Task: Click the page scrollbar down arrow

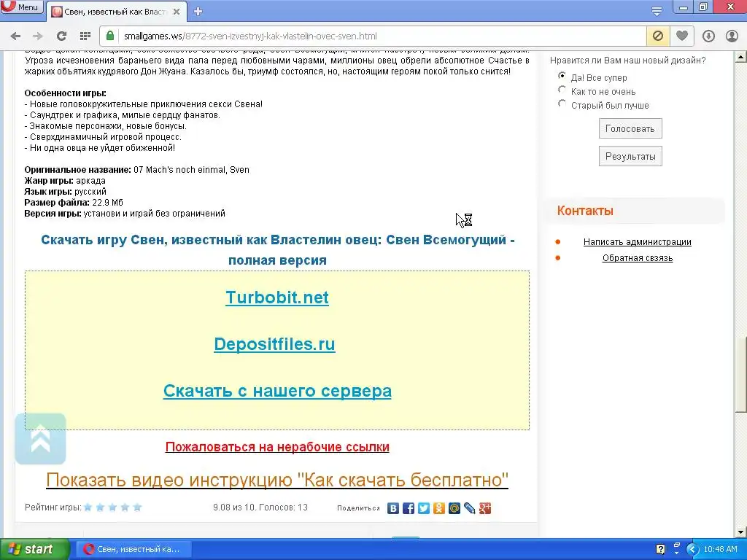Action: tap(741, 532)
